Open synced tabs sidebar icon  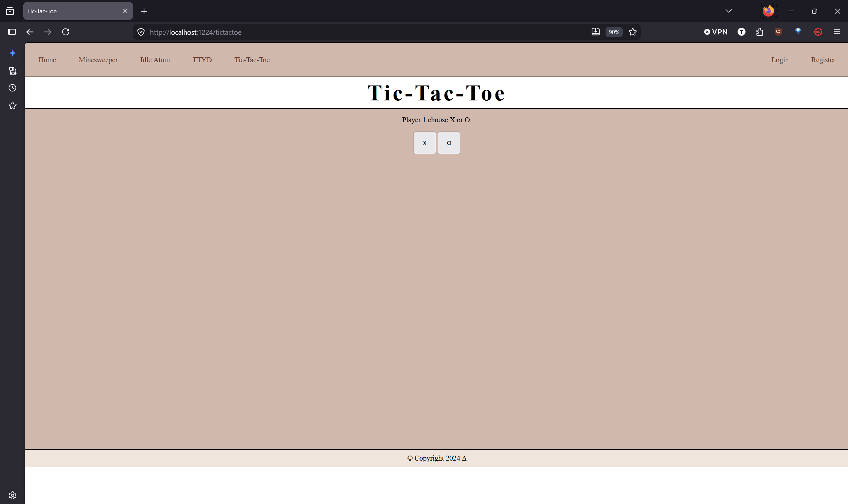tap(13, 71)
